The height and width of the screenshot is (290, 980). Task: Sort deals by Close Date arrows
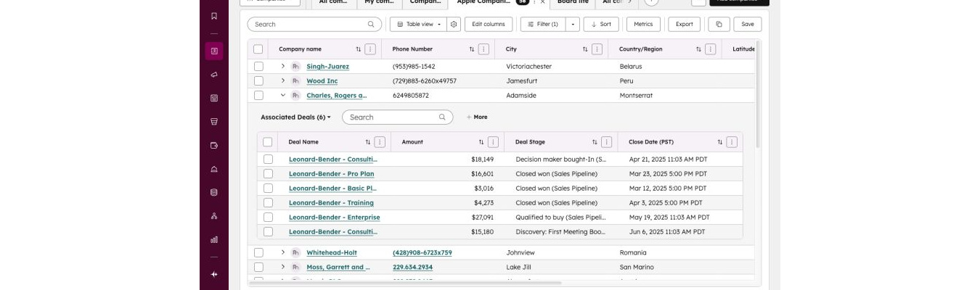click(x=720, y=142)
